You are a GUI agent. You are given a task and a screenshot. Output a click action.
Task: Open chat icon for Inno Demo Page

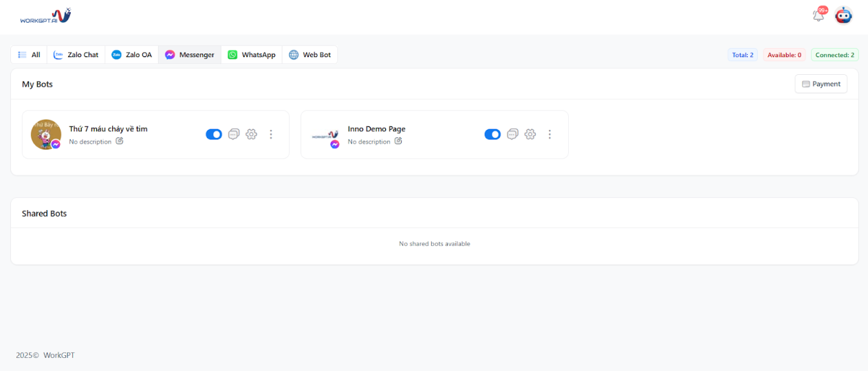click(512, 134)
